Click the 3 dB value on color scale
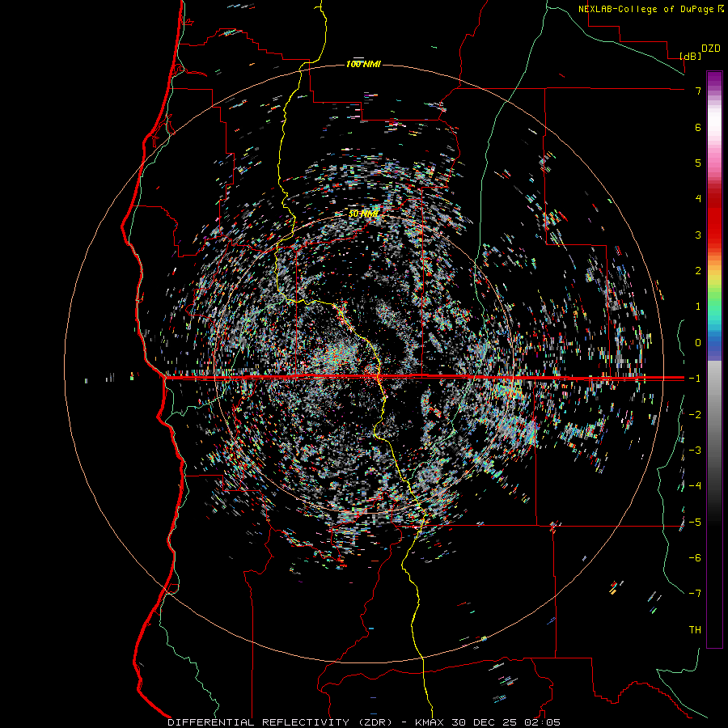 698,235
